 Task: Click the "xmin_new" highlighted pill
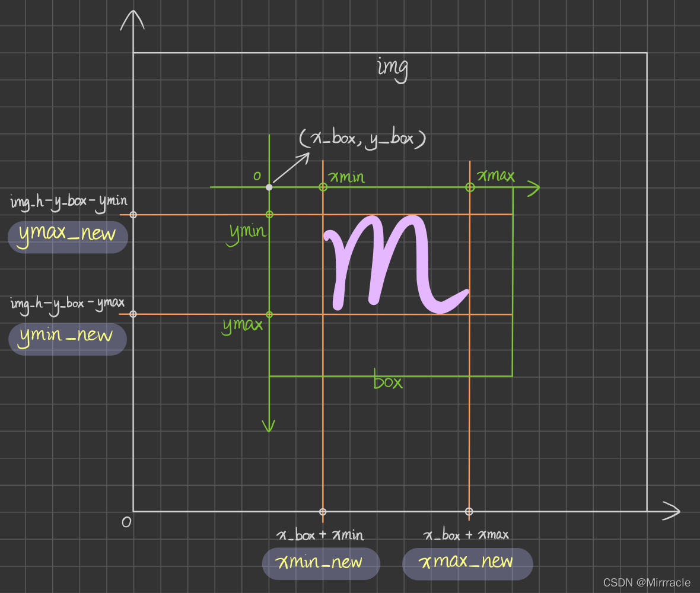tap(321, 563)
